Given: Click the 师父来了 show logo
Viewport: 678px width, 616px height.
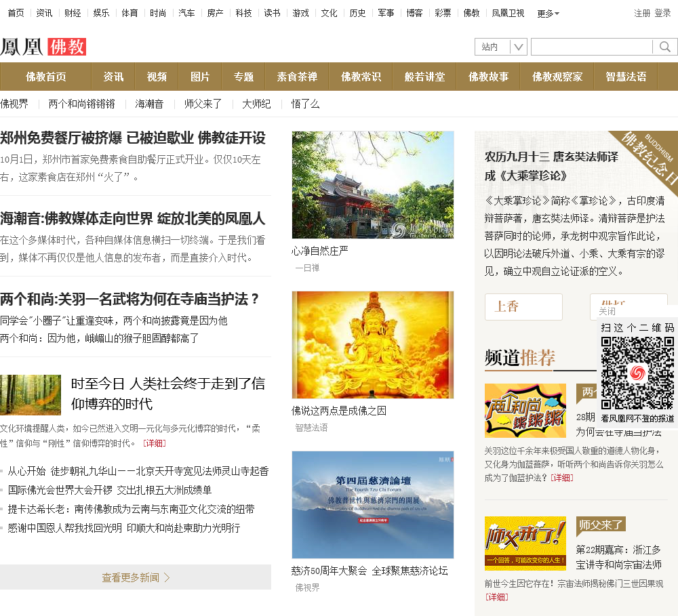Looking at the screenshot, I should [525, 543].
